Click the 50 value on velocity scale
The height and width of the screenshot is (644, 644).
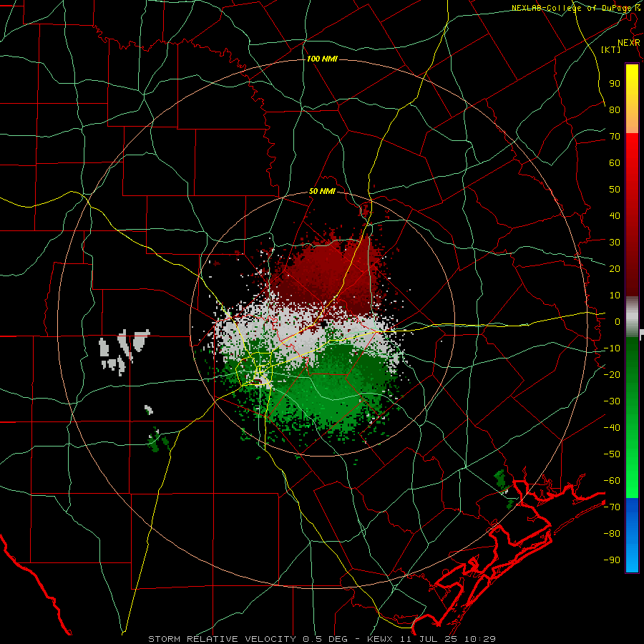pyautogui.click(x=615, y=190)
